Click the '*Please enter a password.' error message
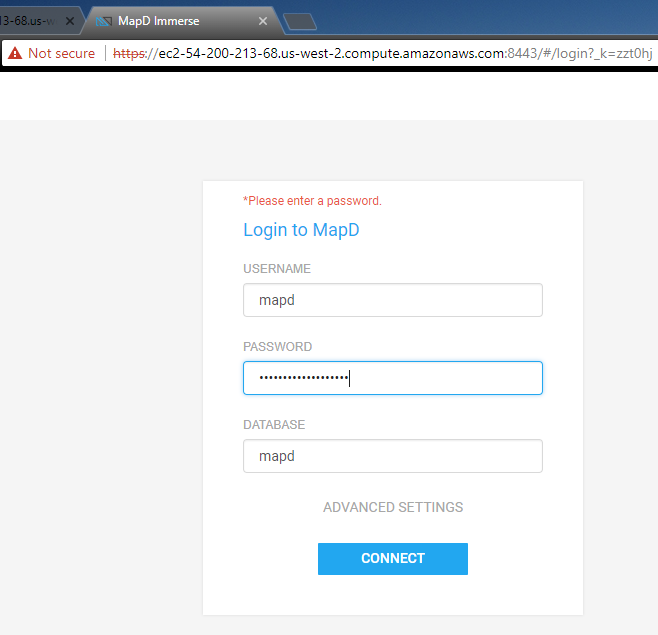 [x=312, y=201]
